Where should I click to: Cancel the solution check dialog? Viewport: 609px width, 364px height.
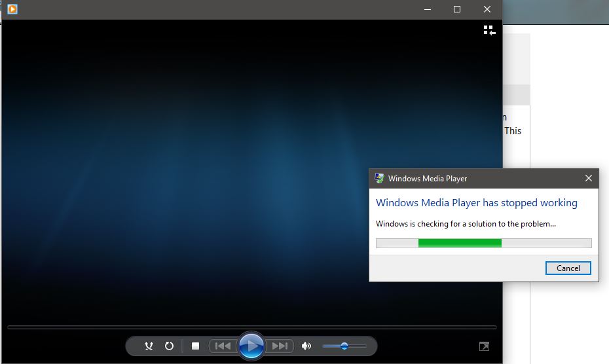[x=568, y=268]
